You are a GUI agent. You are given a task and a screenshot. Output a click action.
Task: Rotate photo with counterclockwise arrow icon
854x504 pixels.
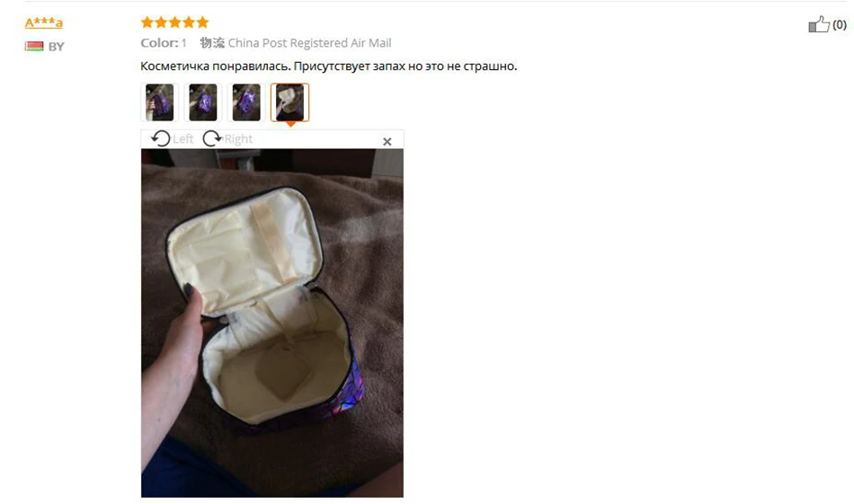pos(160,138)
